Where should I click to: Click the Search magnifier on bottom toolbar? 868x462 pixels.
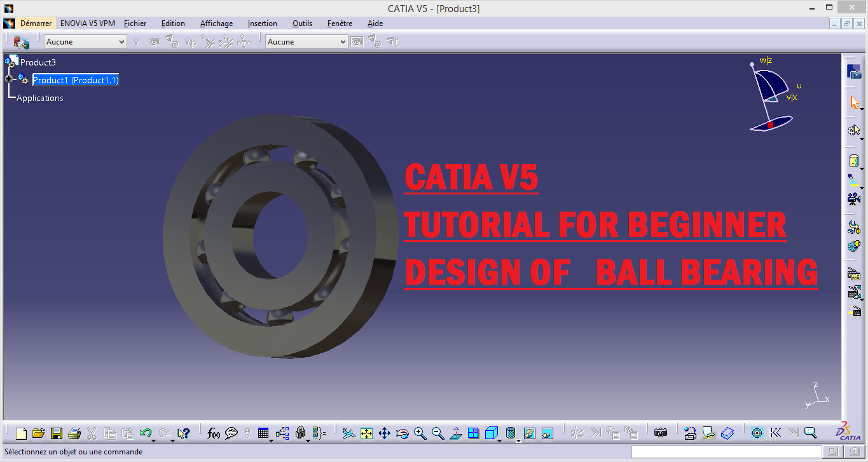click(x=810, y=433)
